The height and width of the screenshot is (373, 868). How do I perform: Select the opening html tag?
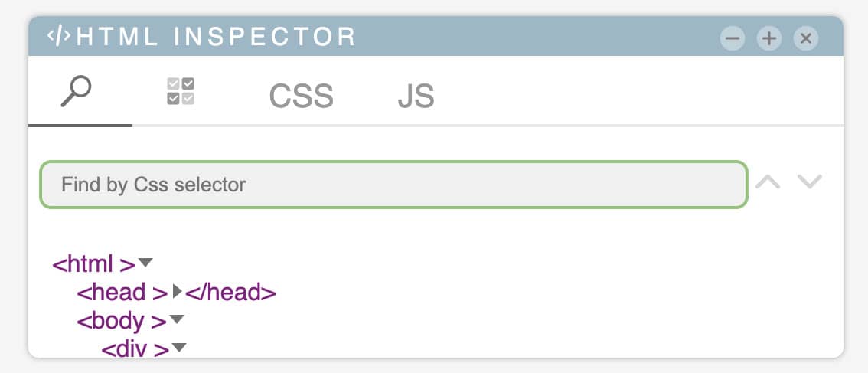pos(93,264)
